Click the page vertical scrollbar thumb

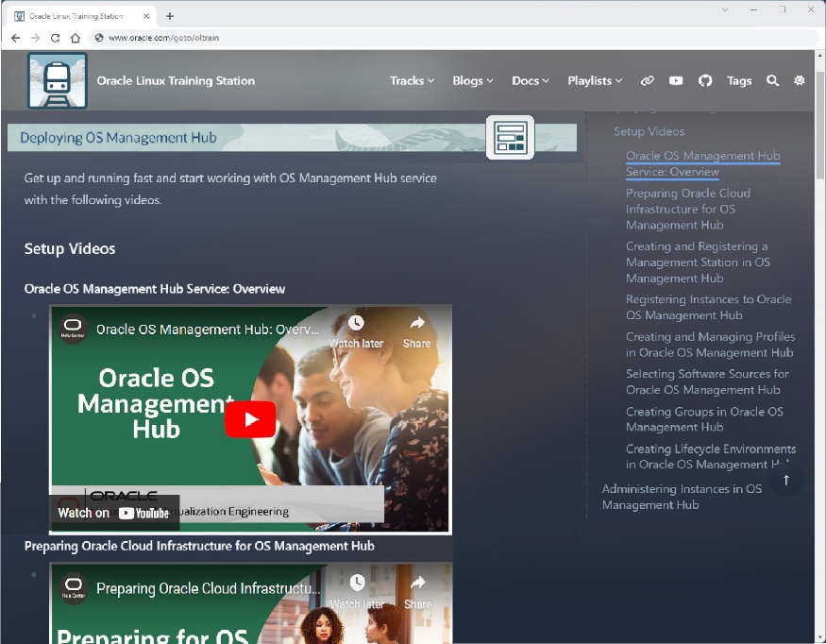(819, 126)
